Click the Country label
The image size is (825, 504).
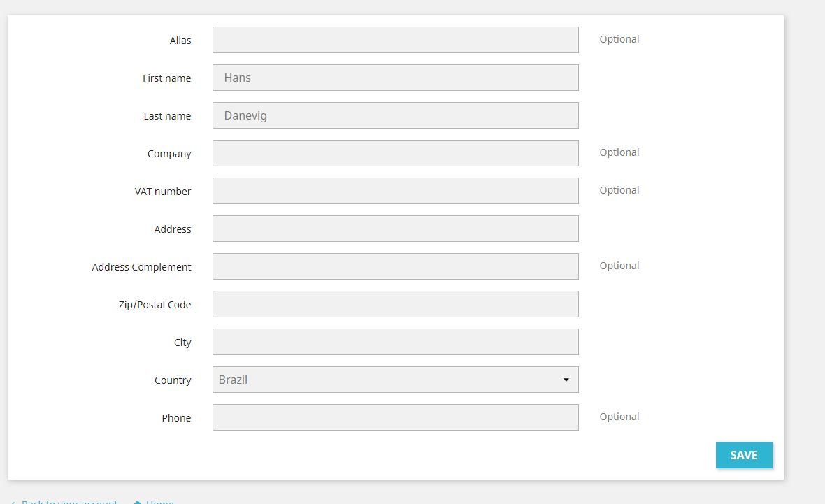[x=173, y=380]
